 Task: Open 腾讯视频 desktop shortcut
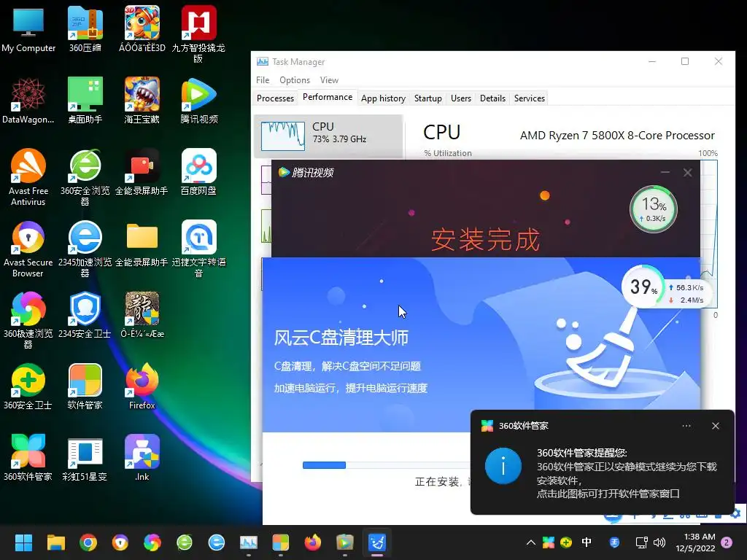point(198,101)
